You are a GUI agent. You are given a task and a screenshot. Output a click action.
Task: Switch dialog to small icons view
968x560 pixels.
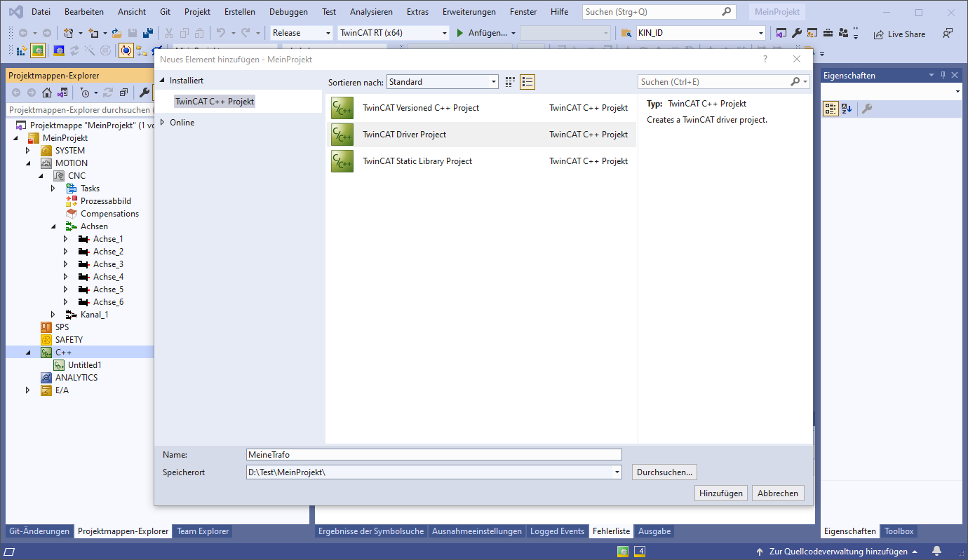coord(510,82)
